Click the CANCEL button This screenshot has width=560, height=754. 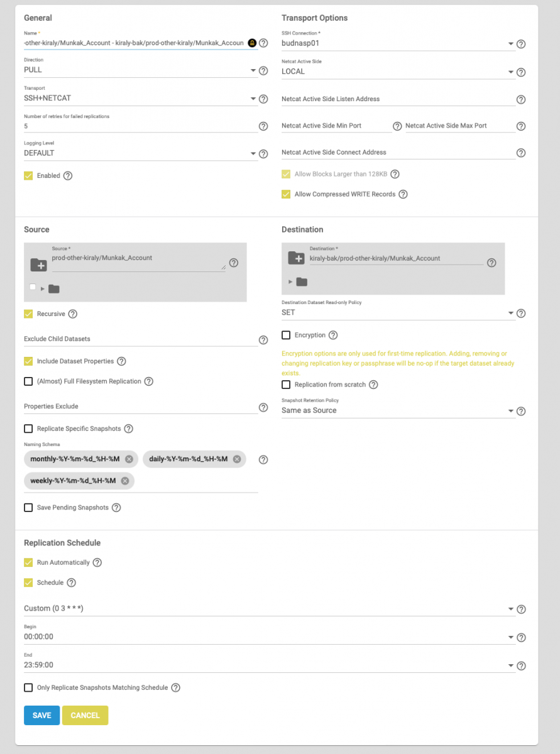(85, 715)
